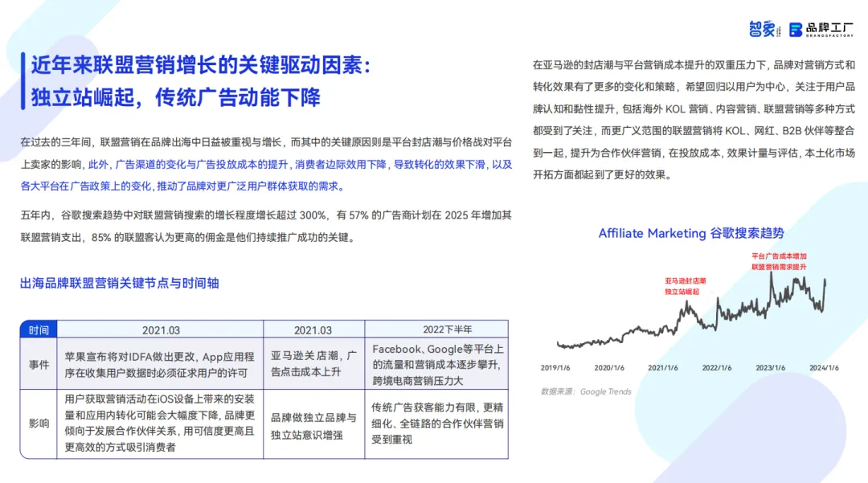Click the cell mentioning Facebook、Google等平台
868x483 pixels.
click(x=437, y=365)
